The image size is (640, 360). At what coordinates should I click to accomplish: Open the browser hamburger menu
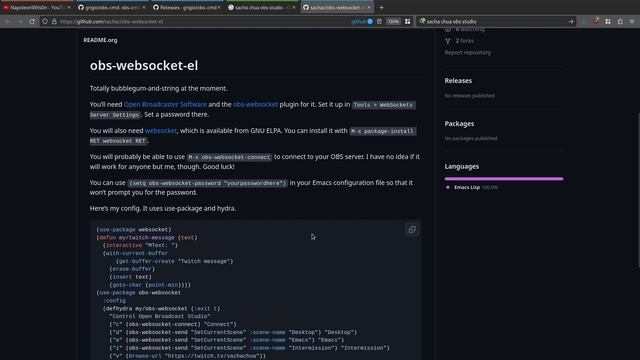tap(632, 21)
